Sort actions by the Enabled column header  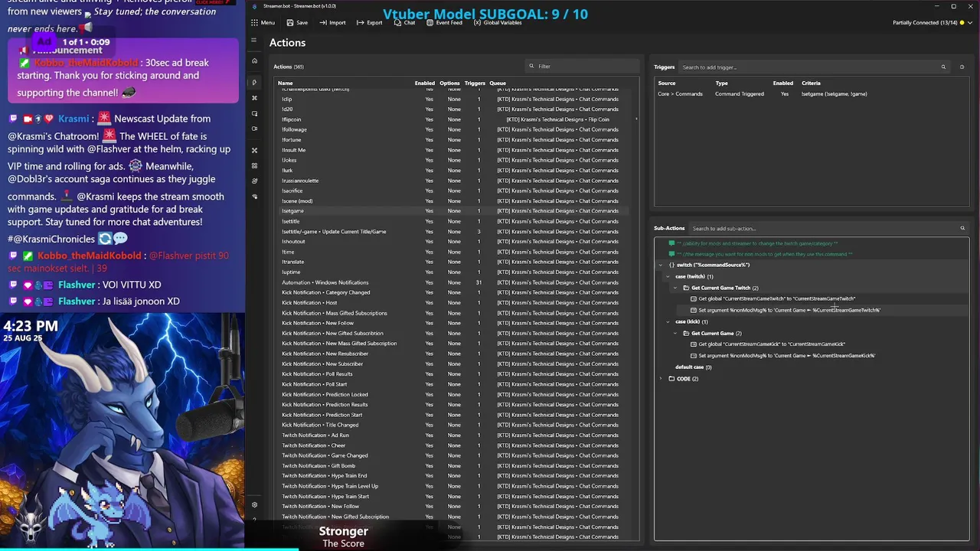[x=425, y=83]
